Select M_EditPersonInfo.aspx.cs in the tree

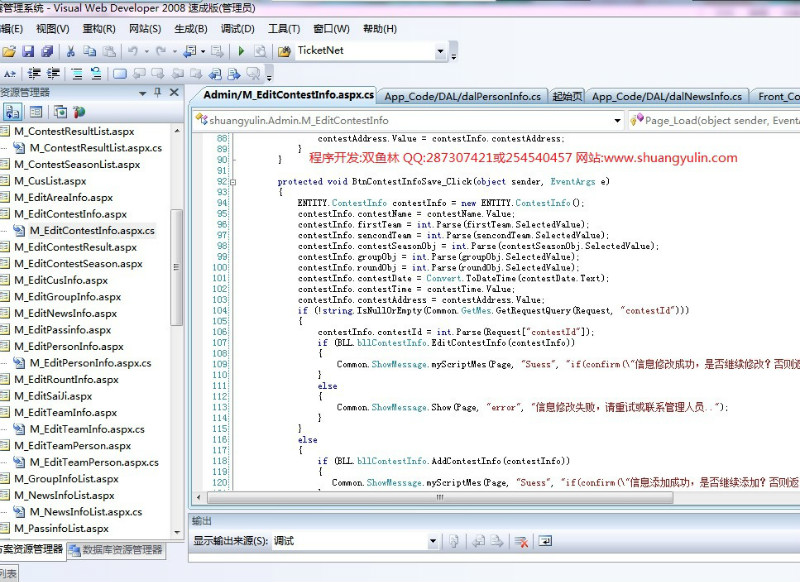[x=90, y=363]
